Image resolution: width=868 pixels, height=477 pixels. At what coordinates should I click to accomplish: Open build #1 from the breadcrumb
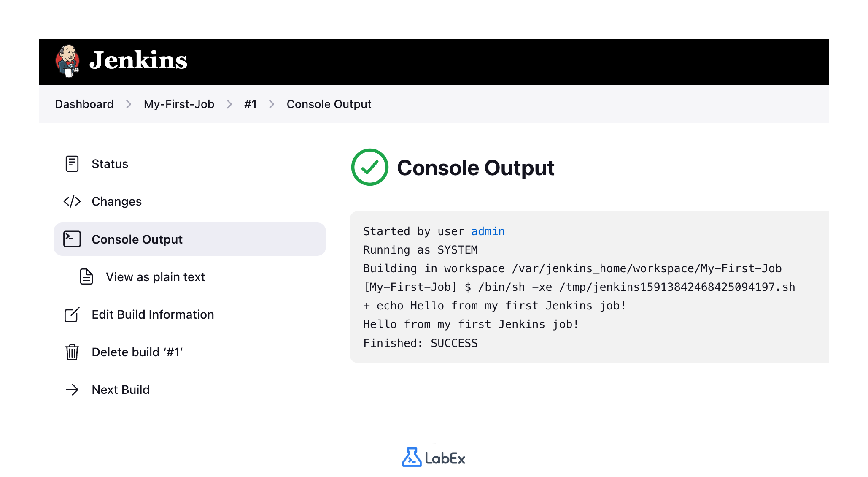251,104
